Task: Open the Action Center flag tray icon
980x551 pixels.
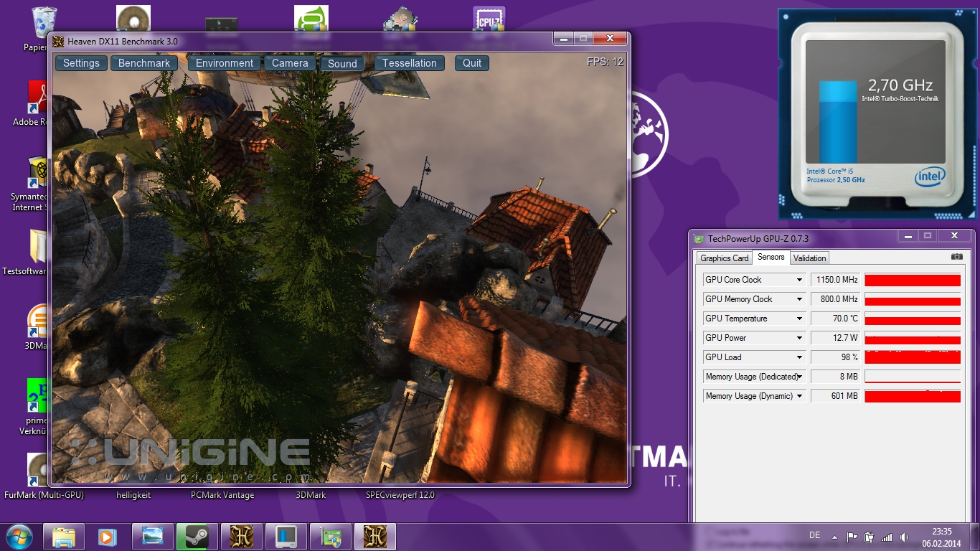Action: (852, 537)
